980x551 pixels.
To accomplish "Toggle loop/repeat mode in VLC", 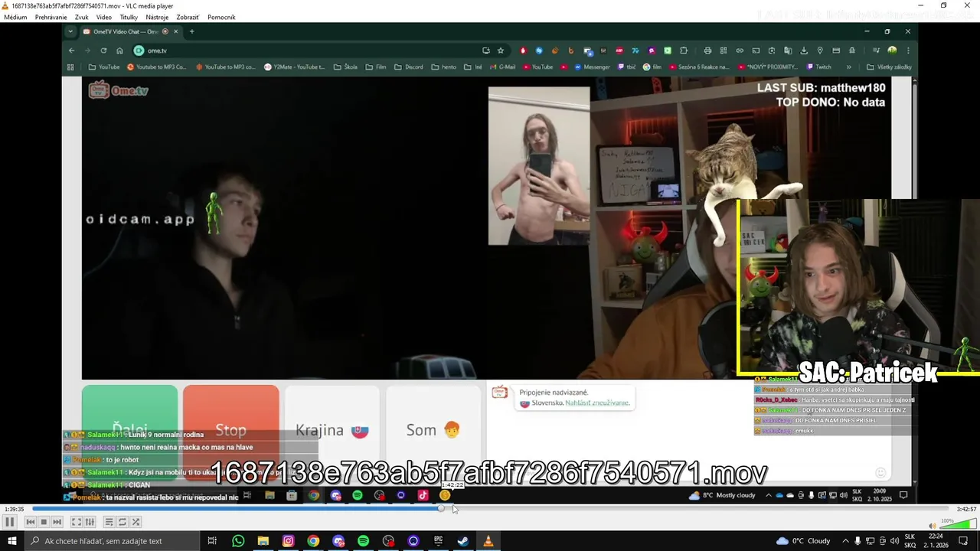I will pos(122,522).
